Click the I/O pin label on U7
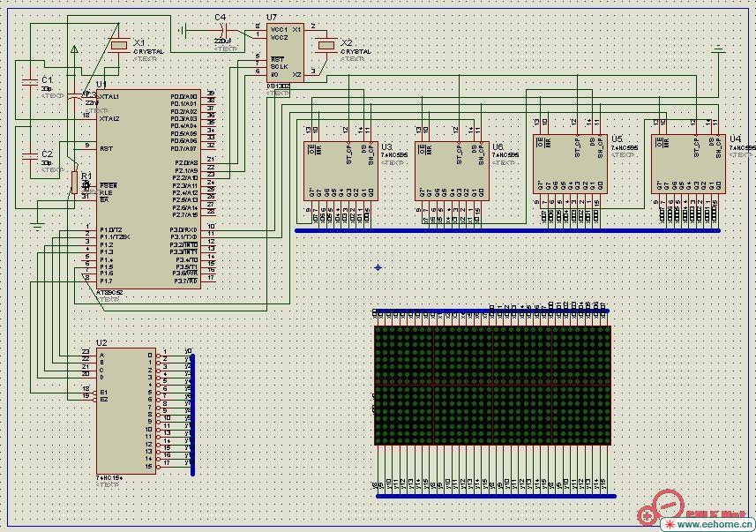Image resolution: width=756 pixels, height=532 pixels. click(274, 74)
